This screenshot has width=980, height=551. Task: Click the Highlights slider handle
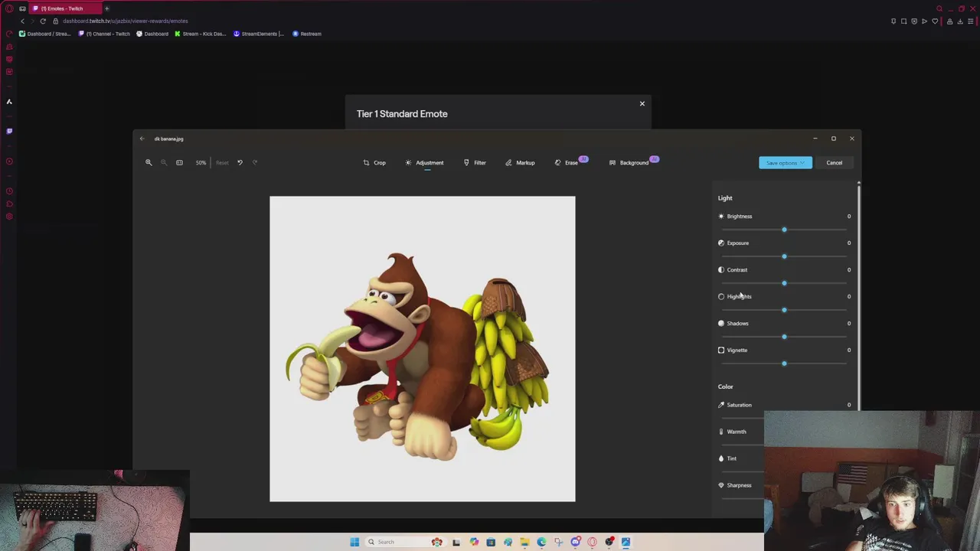coord(784,310)
